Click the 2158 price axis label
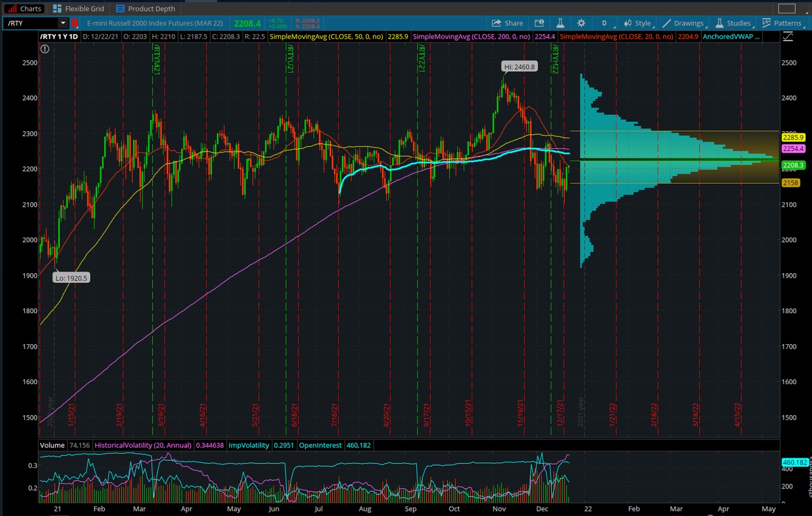Viewport: 812px width, 516px height. tap(790, 183)
